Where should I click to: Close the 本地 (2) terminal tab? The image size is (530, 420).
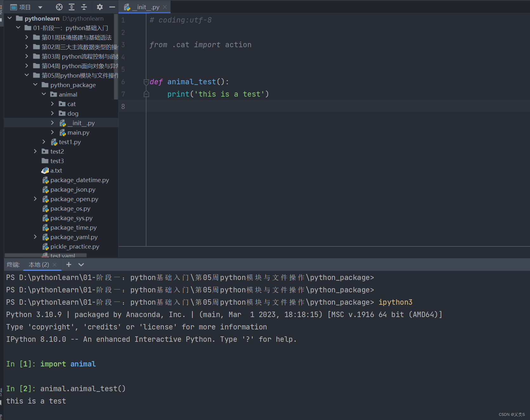pos(55,265)
